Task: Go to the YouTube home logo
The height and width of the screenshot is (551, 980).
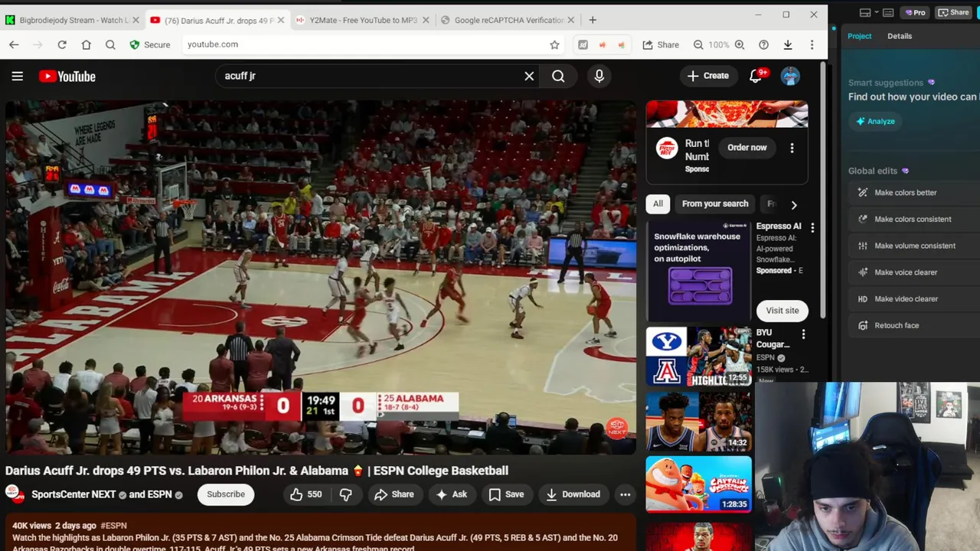Action: (67, 76)
